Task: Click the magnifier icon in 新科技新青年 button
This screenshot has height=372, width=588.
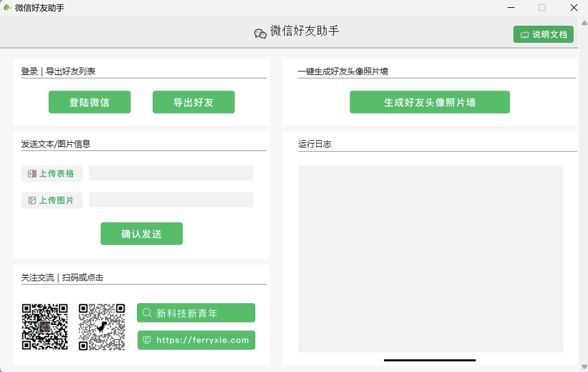Action: tap(147, 312)
